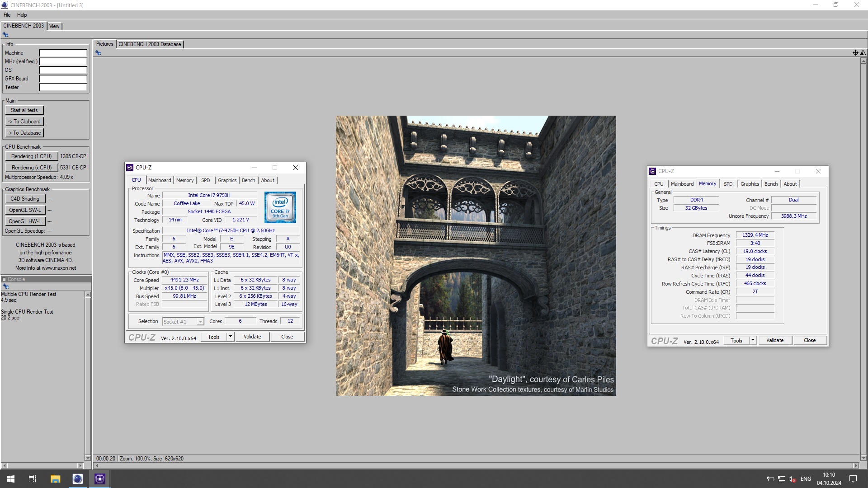Open the Help menu
868x488 pixels.
click(x=22, y=15)
